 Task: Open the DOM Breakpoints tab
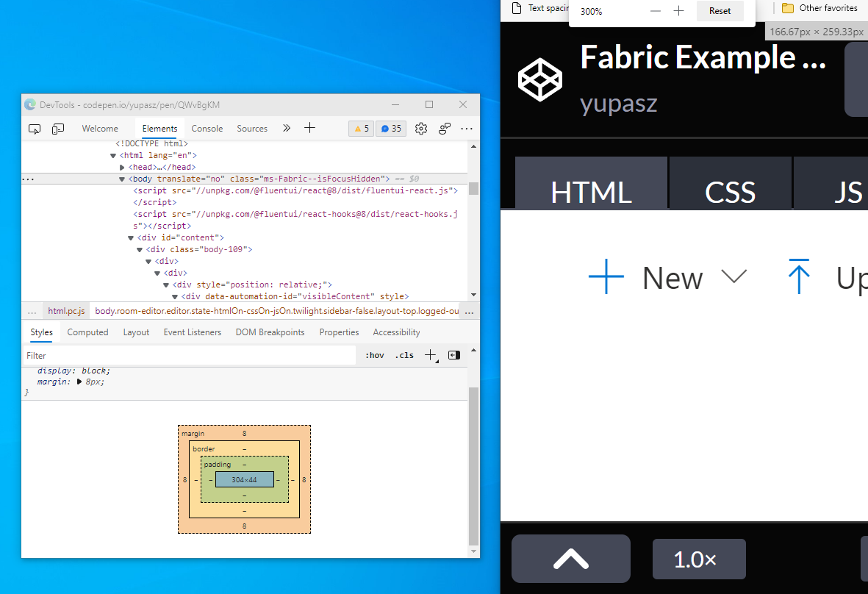270,332
